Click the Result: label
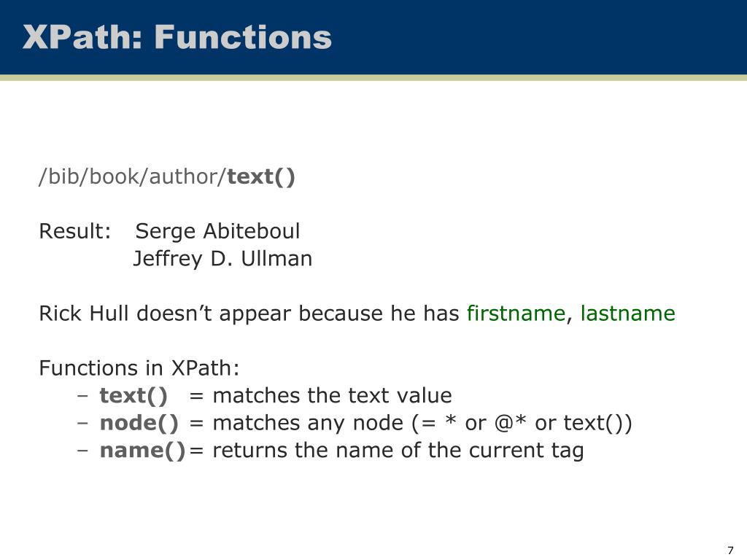 [x=75, y=231]
